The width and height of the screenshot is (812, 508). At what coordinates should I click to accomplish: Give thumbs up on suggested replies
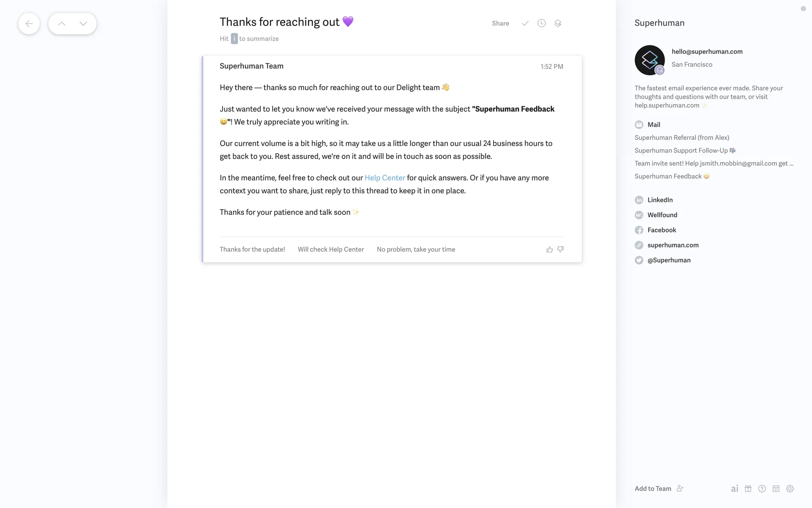click(549, 249)
